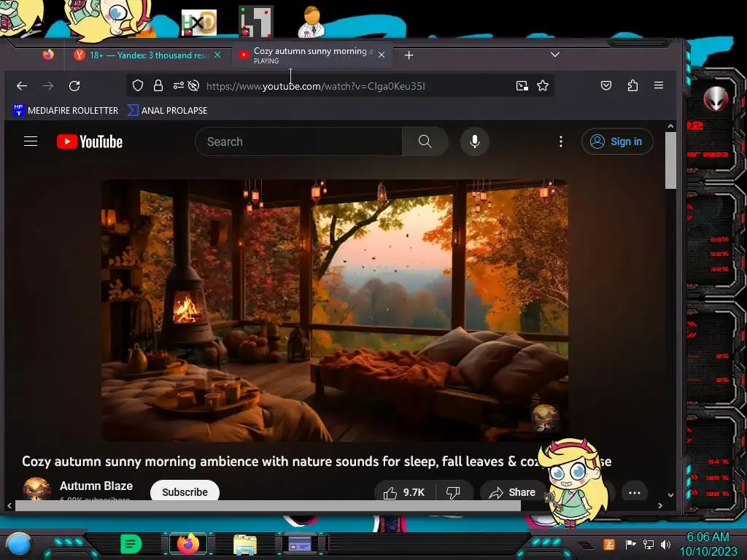Viewport: 747px width, 560px height.
Task: Open the YouTube guide hamburger menu
Action: click(31, 141)
